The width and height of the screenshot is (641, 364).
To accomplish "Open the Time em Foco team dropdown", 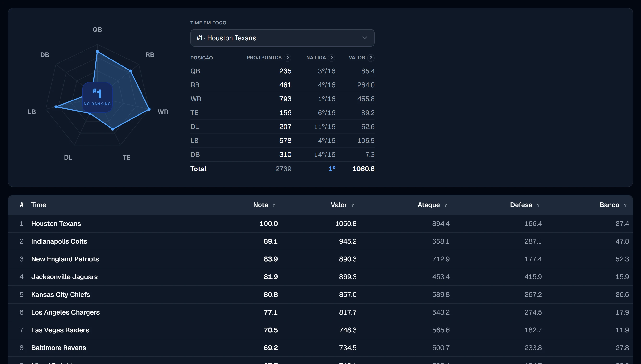I will (x=282, y=38).
